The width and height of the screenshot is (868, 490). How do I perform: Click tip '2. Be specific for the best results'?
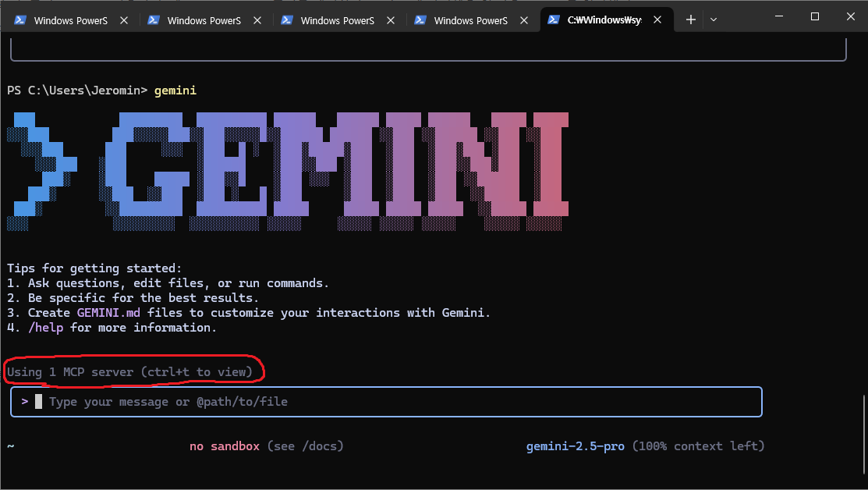pyautogui.click(x=133, y=298)
